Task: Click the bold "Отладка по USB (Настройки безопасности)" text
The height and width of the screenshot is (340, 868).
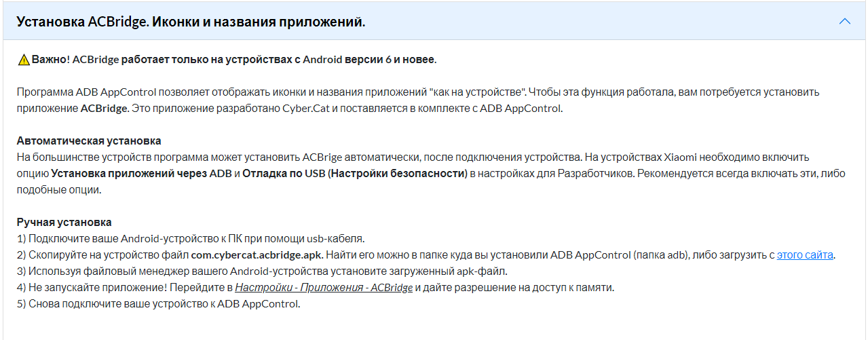Action: pyautogui.click(x=356, y=174)
